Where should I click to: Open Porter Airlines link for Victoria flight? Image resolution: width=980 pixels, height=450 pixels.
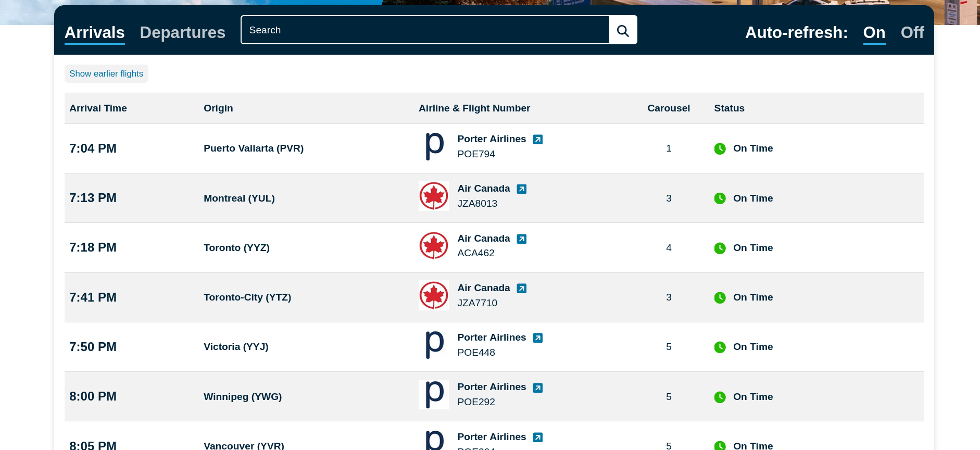(x=491, y=337)
